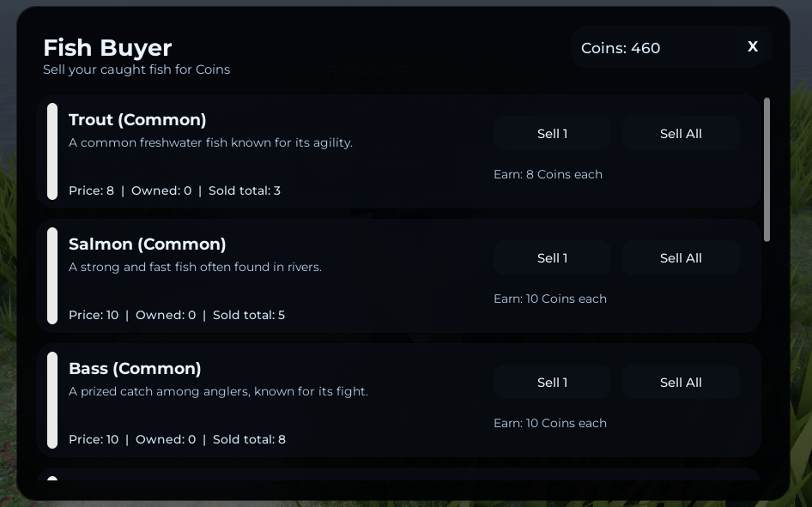Sell all Salmon
Screen dimensions: 812x507
(681, 258)
